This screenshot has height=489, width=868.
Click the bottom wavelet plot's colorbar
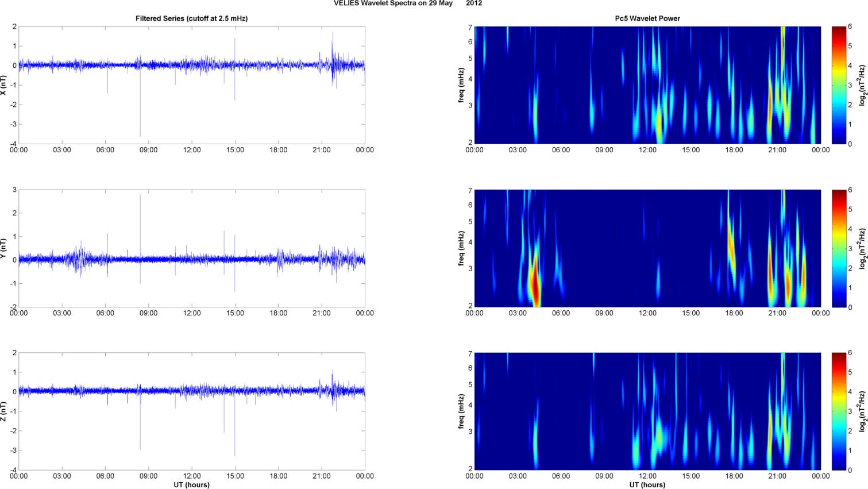point(839,411)
